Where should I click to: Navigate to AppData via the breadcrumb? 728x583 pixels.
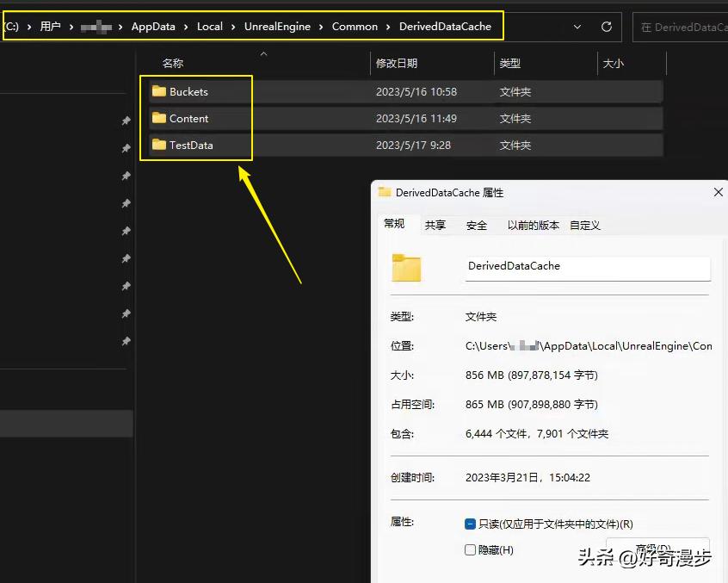[x=153, y=27]
